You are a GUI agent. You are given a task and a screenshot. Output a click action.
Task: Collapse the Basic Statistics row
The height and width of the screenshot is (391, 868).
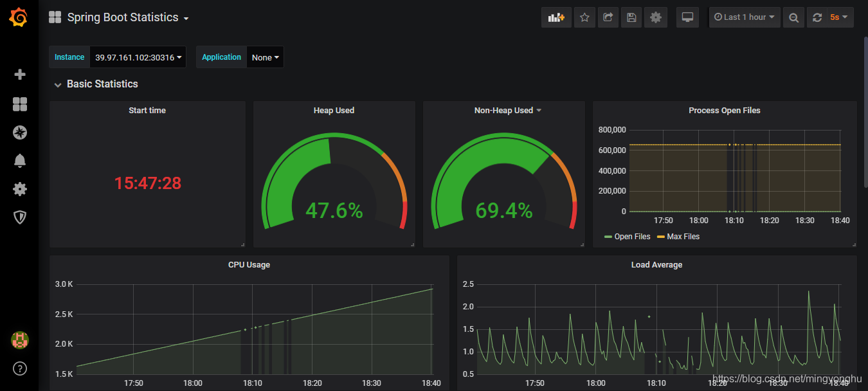(58, 84)
